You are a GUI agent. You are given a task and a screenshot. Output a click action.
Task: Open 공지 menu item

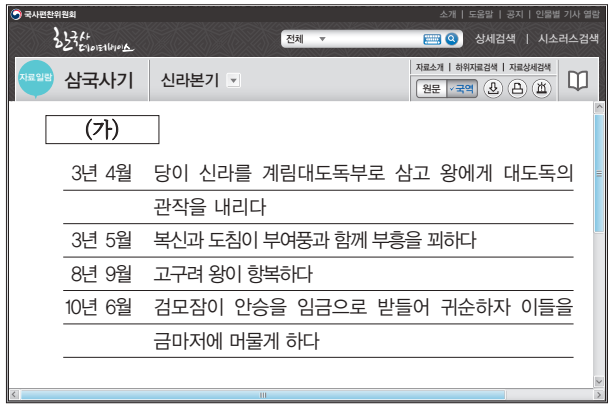point(515,14)
